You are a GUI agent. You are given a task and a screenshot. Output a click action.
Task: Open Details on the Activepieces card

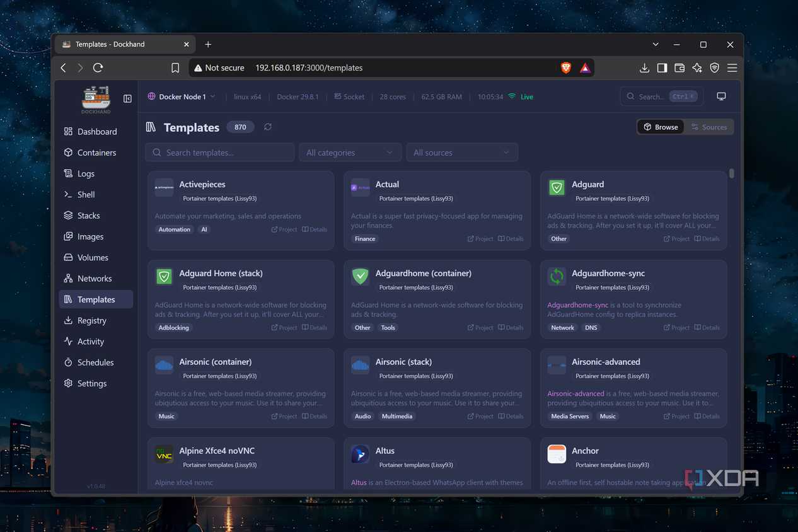coord(315,229)
